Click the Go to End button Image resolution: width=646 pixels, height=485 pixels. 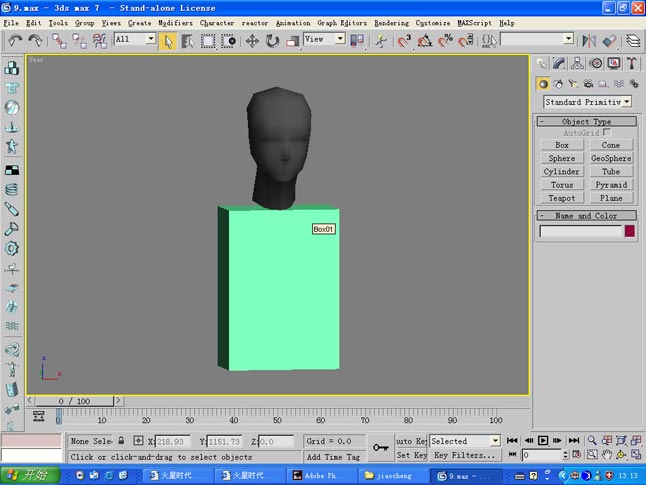pos(573,440)
